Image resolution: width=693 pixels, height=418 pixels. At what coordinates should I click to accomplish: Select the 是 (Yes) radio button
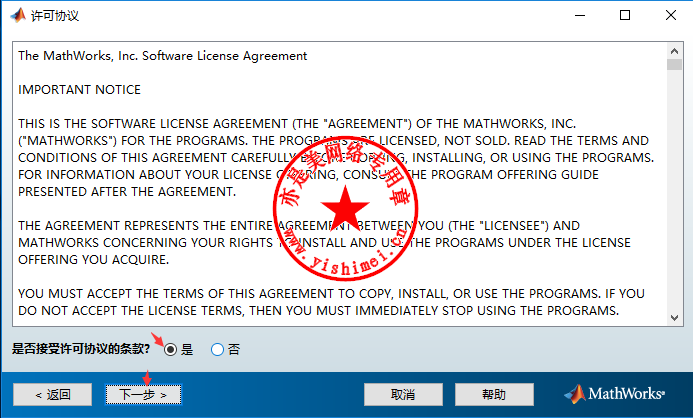[x=171, y=350]
